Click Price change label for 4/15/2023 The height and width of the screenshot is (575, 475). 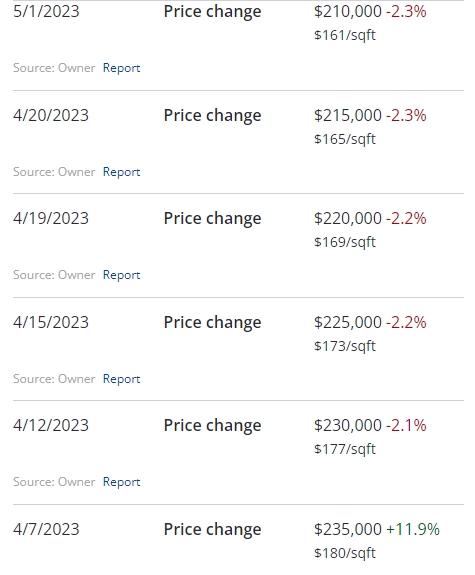coord(212,322)
